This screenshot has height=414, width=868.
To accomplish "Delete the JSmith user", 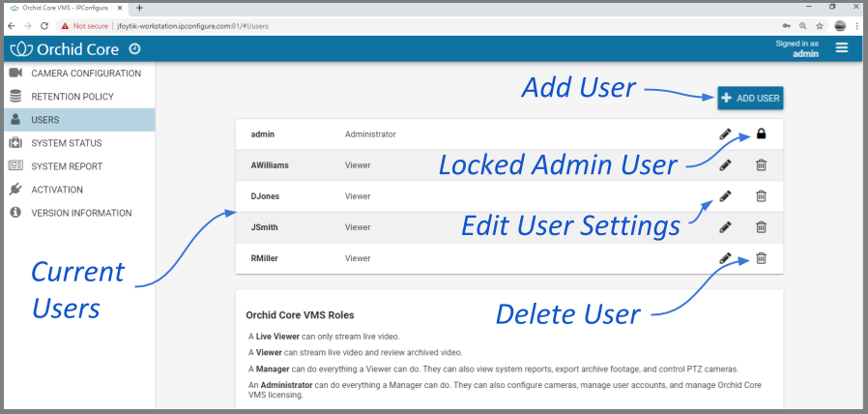I will (761, 227).
